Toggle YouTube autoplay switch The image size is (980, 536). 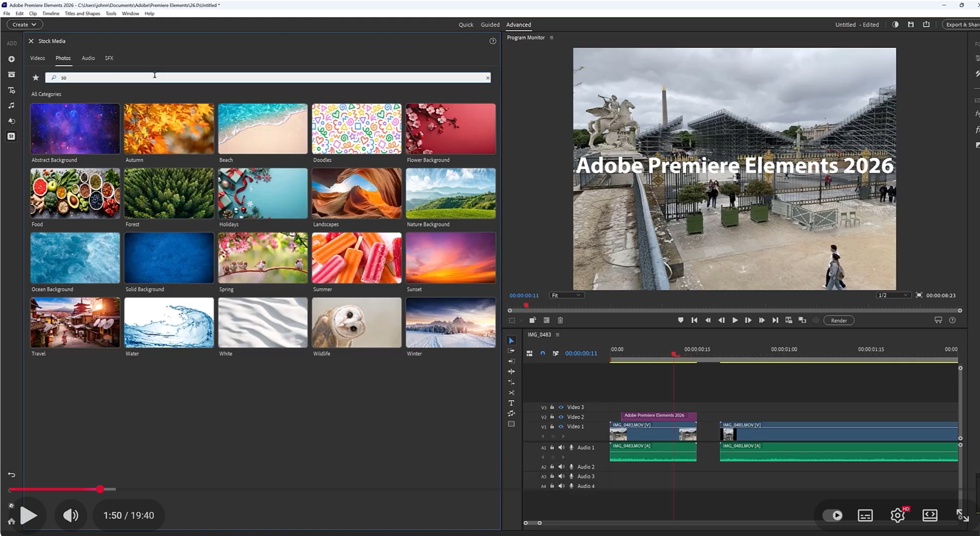tap(832, 515)
